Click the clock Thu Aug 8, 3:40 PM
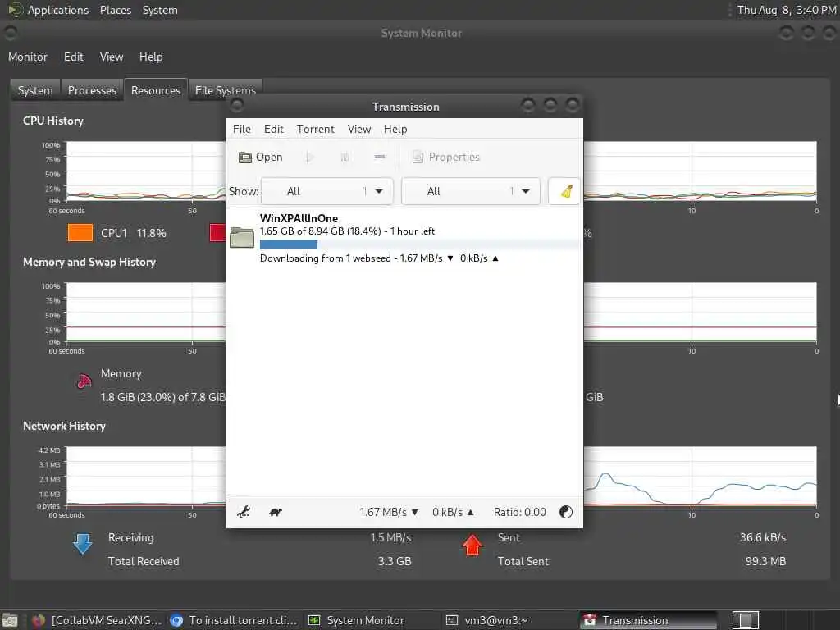Image resolution: width=840 pixels, height=630 pixels. (787, 10)
